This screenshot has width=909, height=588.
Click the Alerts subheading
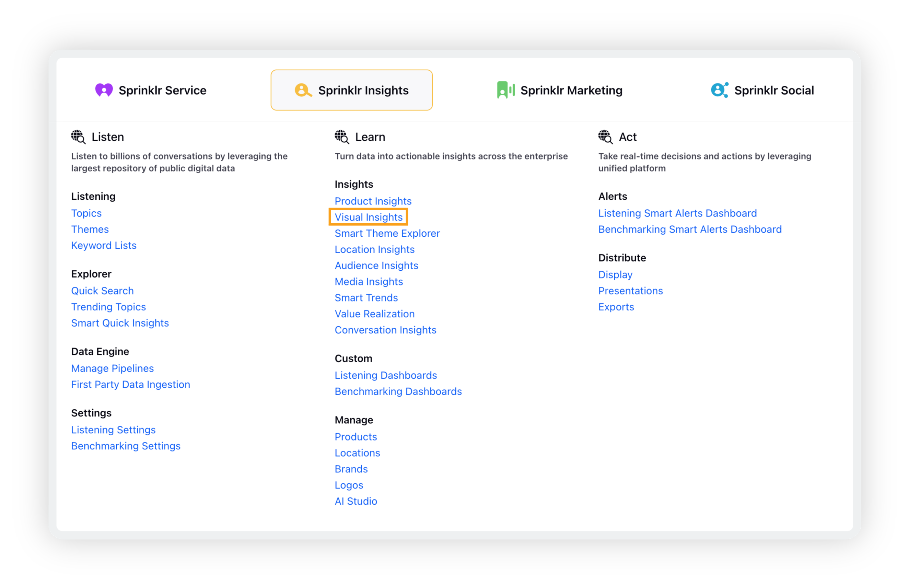tap(613, 196)
